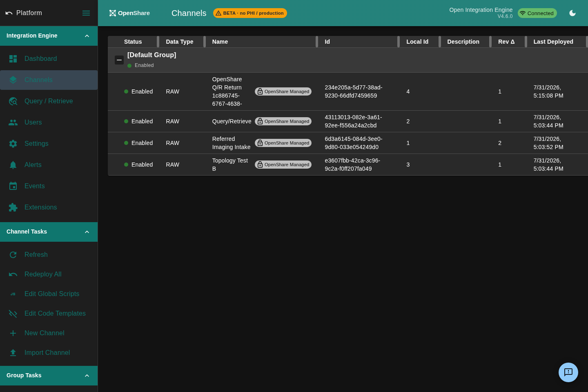Open Edit Global Scripts
Screen dimensions: 588x392
(x=49, y=294)
